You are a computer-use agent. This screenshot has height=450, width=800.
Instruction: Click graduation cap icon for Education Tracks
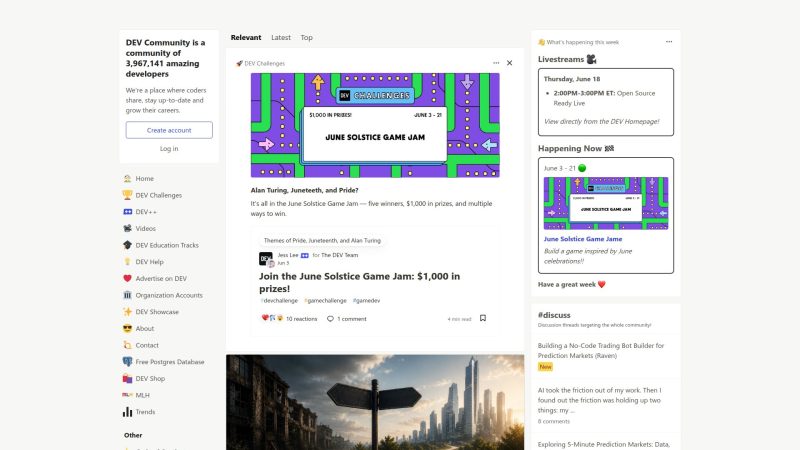[x=128, y=245]
